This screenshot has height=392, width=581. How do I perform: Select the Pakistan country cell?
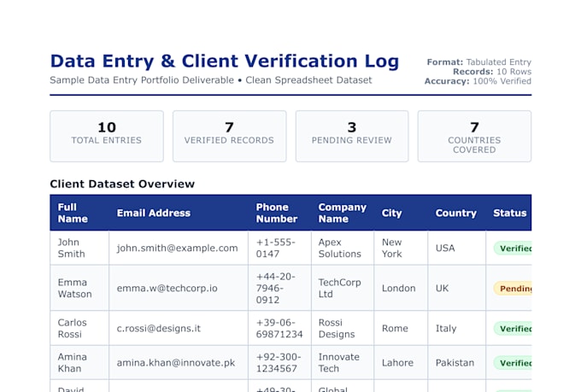pos(457,363)
